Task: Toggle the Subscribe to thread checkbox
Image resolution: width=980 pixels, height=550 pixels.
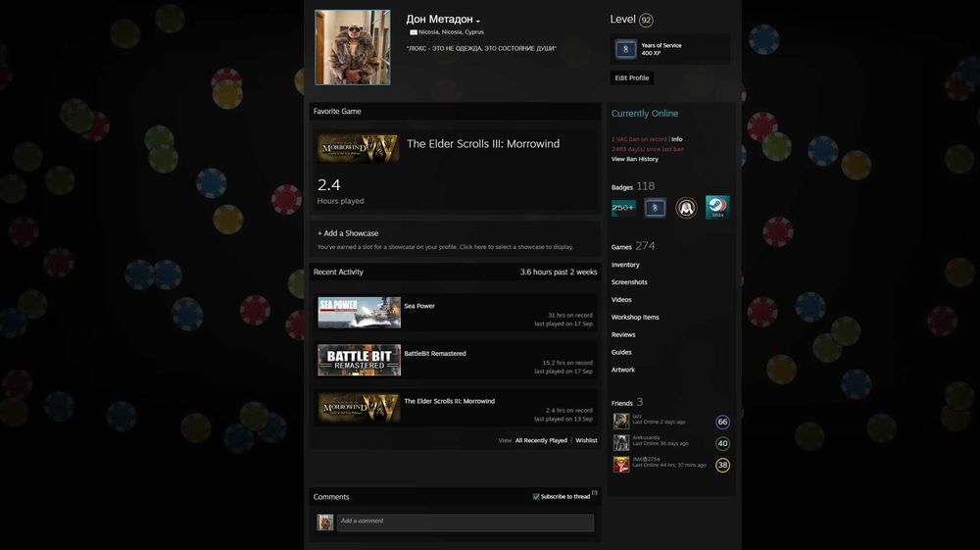Action: tap(536, 496)
